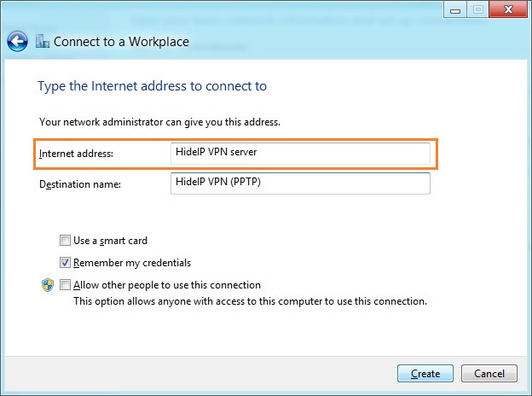
Task: Uncheck Remember my credentials
Action: pos(66,263)
